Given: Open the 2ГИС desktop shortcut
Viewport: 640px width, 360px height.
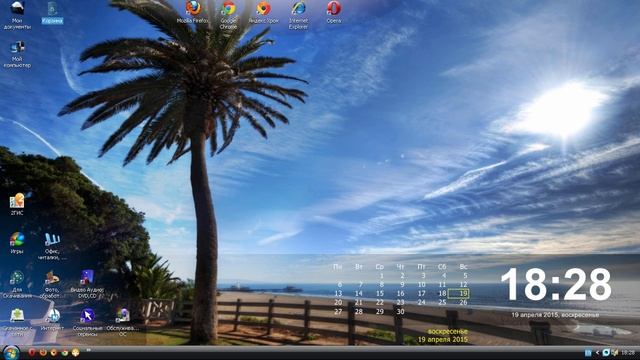Looking at the screenshot, I should (17, 204).
